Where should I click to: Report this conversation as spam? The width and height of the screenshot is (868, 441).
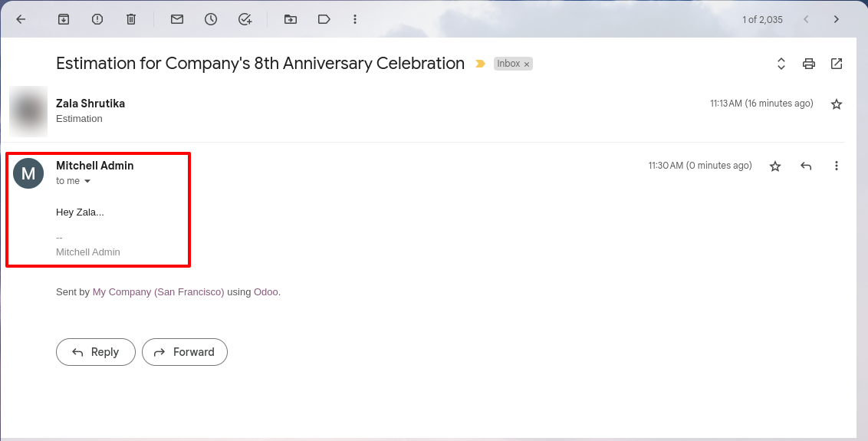coord(97,19)
